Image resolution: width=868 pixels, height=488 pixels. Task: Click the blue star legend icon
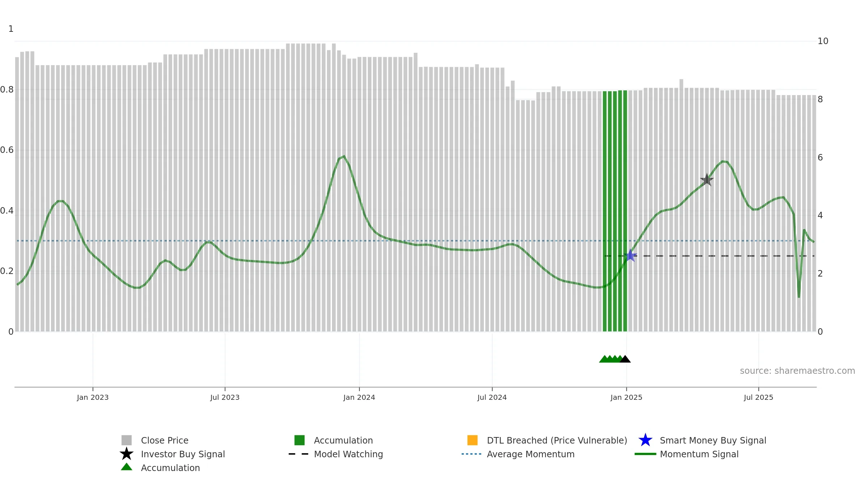tap(645, 440)
